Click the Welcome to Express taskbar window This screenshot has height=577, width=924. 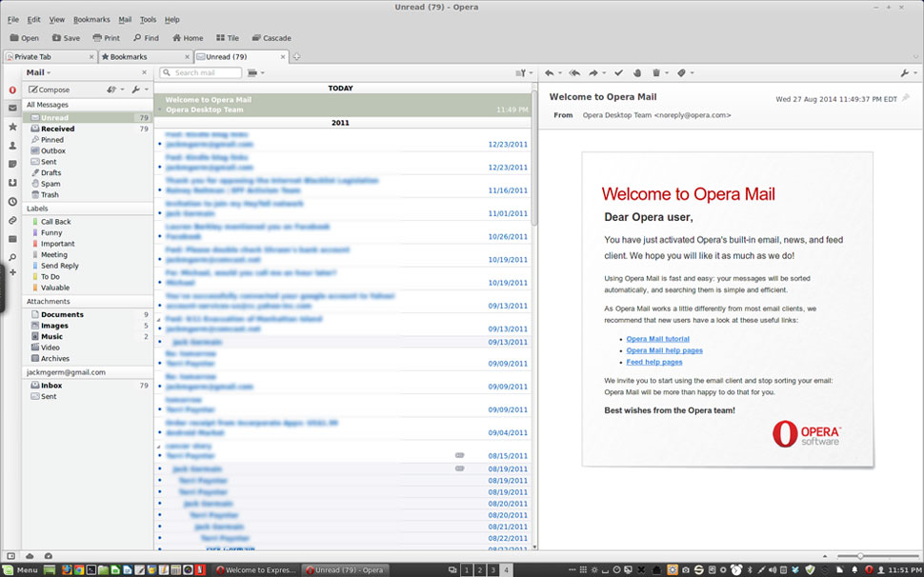click(x=255, y=570)
